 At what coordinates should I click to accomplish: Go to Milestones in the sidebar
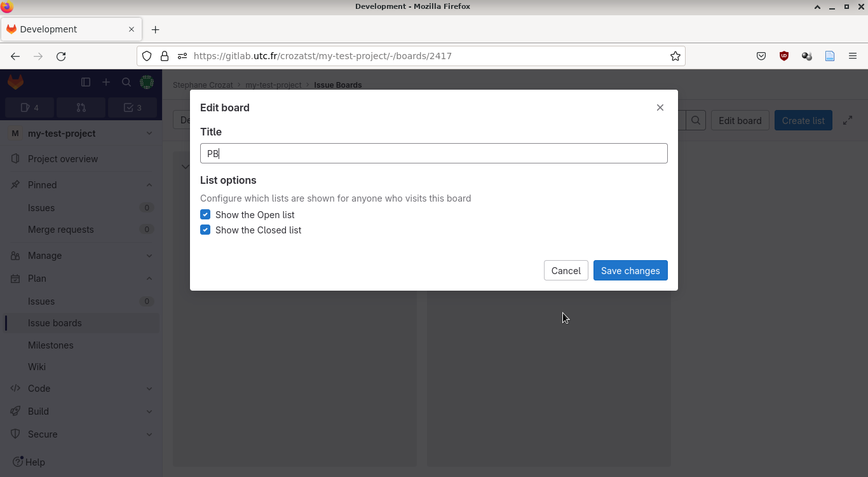(x=51, y=345)
